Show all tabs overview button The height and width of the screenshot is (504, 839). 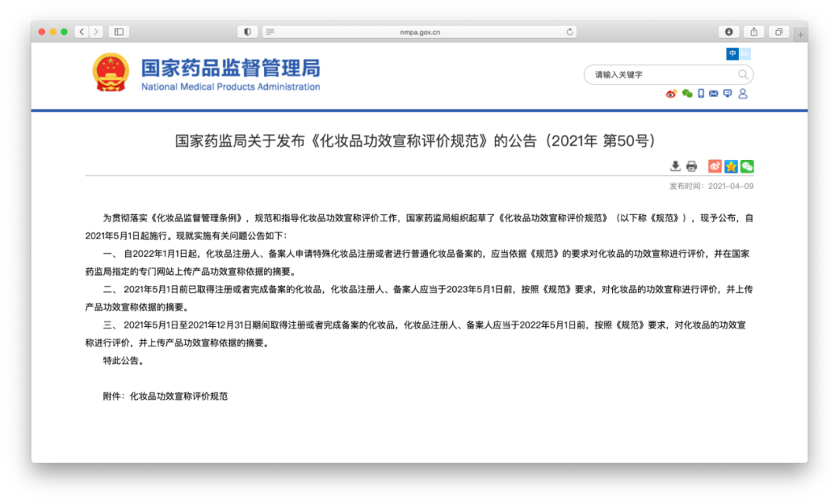pos(779,32)
